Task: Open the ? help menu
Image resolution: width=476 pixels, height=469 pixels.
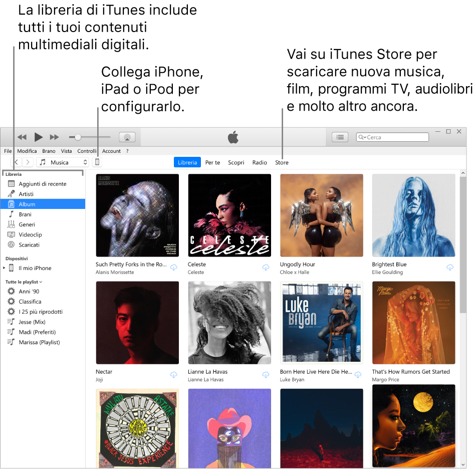Action: (x=127, y=151)
